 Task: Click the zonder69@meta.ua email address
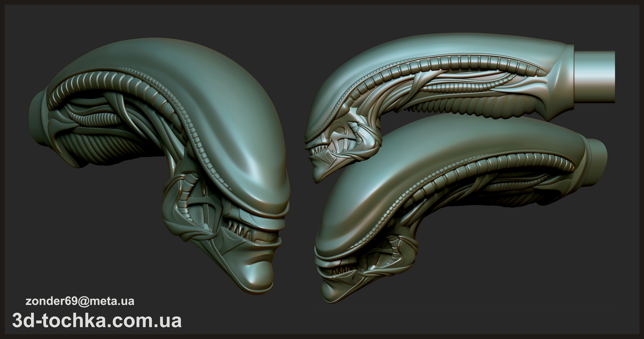(80, 301)
